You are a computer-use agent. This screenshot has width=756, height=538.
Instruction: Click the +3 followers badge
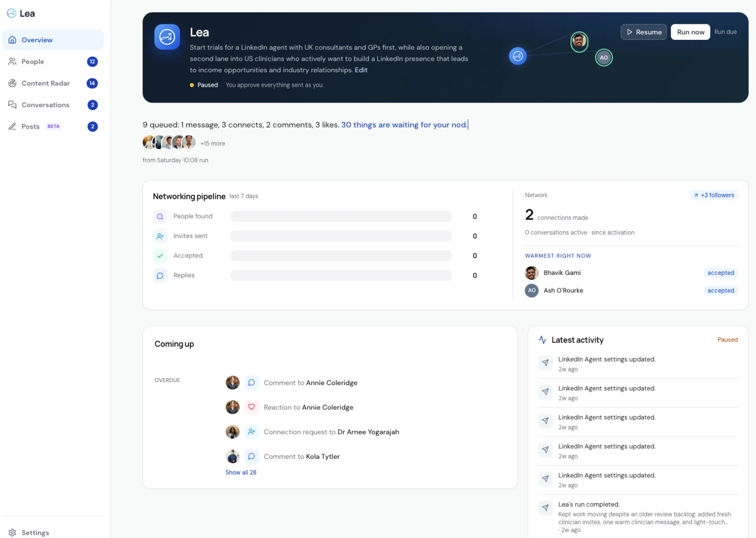pos(714,195)
